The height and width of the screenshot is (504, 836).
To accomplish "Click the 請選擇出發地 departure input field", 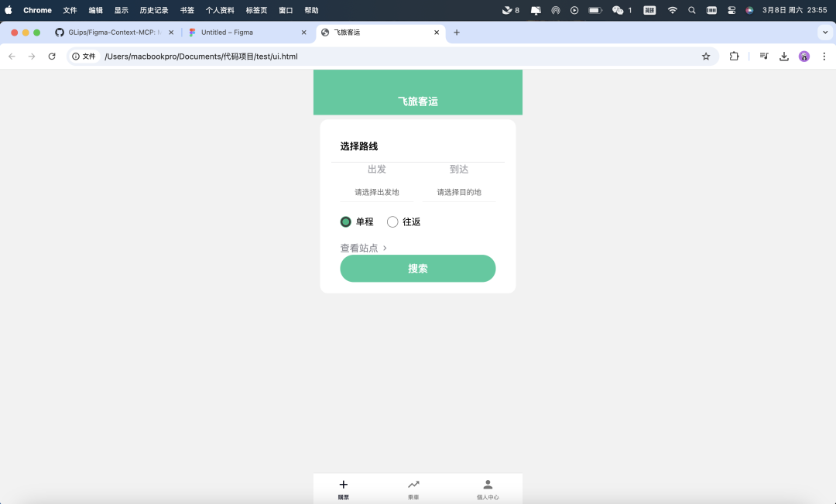I will [377, 192].
